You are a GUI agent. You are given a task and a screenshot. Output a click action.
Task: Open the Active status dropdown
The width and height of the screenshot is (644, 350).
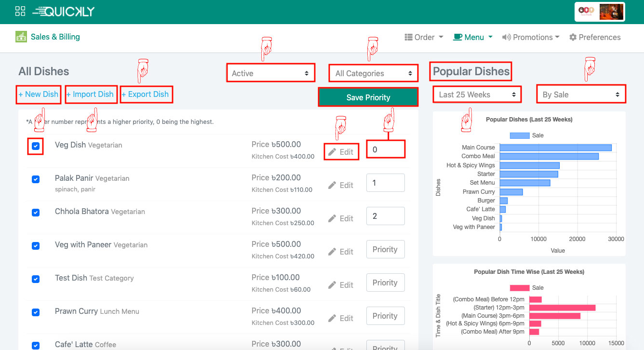[x=270, y=73]
